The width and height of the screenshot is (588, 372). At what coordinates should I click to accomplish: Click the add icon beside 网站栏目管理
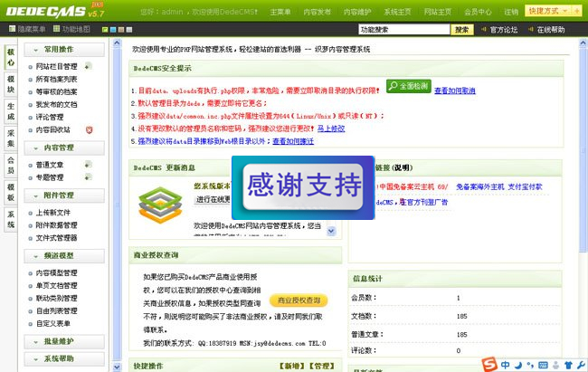click(x=88, y=66)
